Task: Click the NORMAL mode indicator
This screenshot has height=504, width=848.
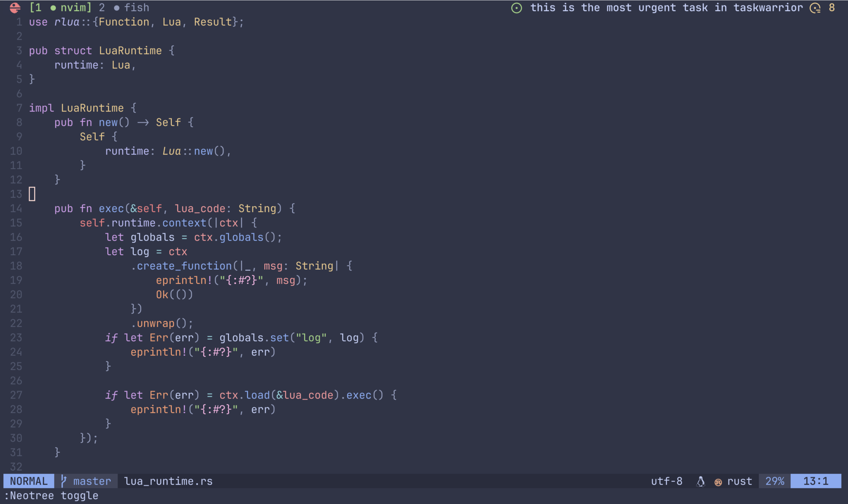Action: pyautogui.click(x=28, y=481)
